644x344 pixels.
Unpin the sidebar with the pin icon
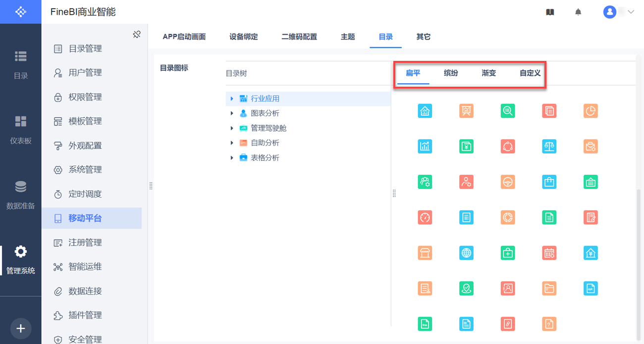coord(137,34)
